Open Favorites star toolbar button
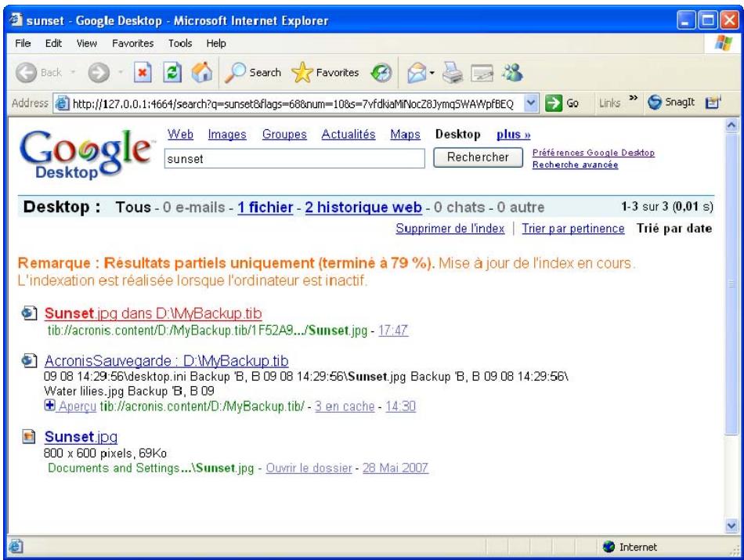The height and width of the screenshot is (560, 744). click(x=326, y=73)
